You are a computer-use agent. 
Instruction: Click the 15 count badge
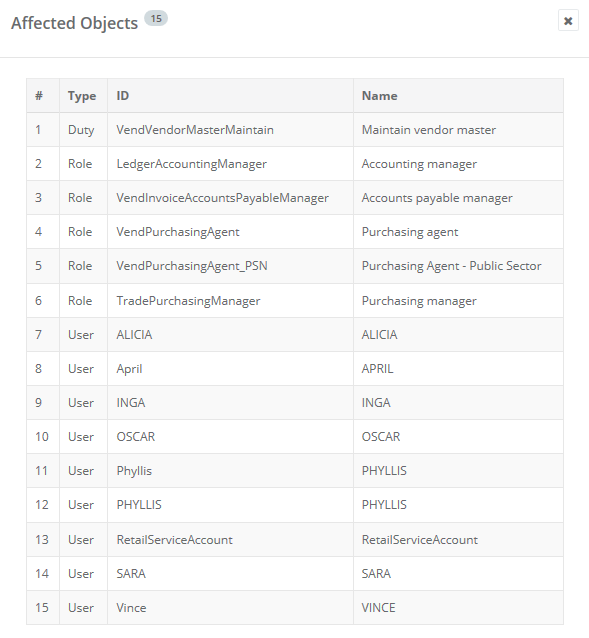click(156, 19)
